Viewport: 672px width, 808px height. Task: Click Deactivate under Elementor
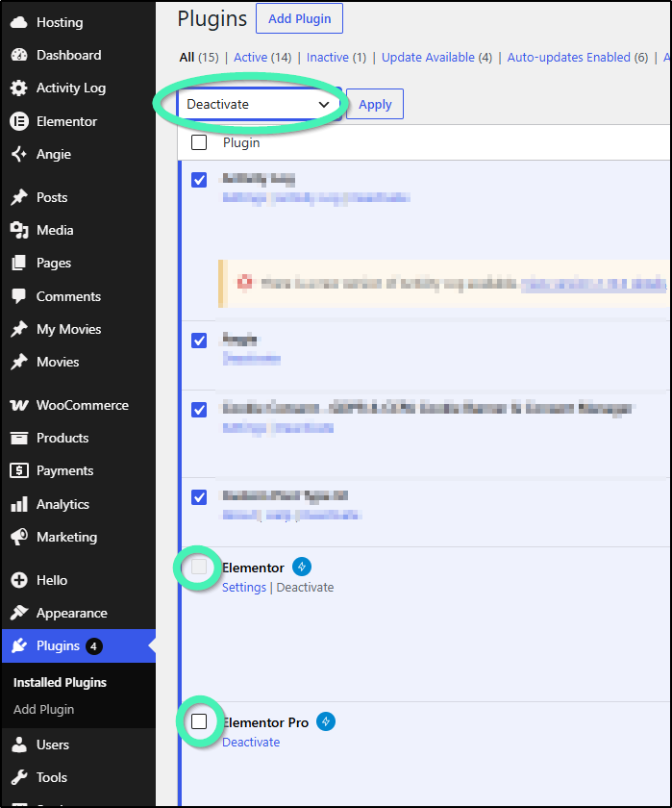305,588
